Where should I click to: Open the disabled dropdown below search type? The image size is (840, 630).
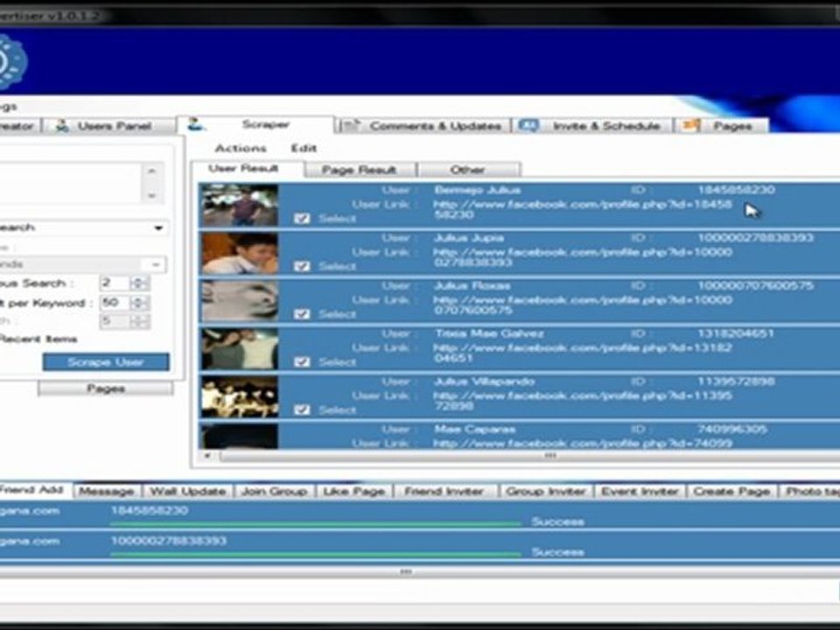click(x=155, y=264)
